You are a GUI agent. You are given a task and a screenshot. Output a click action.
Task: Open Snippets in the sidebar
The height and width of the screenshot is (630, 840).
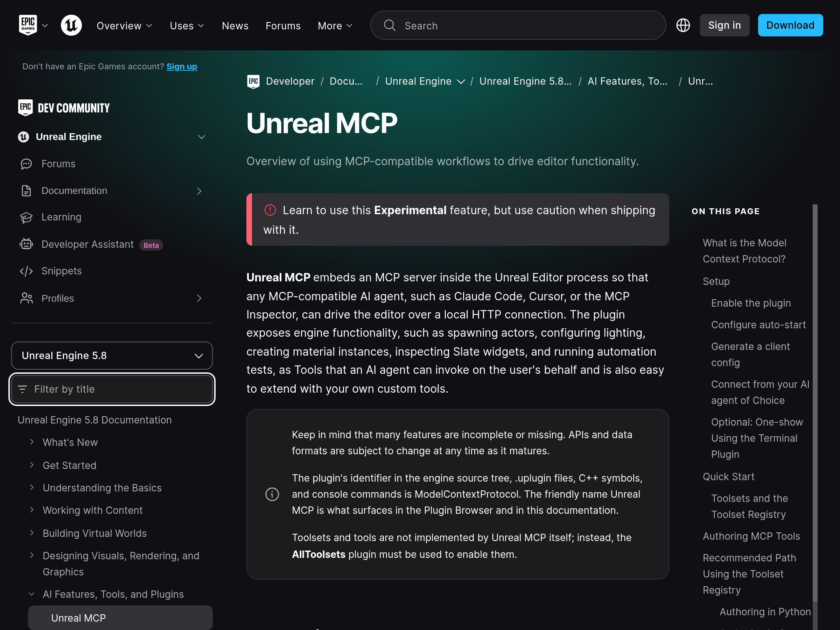click(62, 271)
